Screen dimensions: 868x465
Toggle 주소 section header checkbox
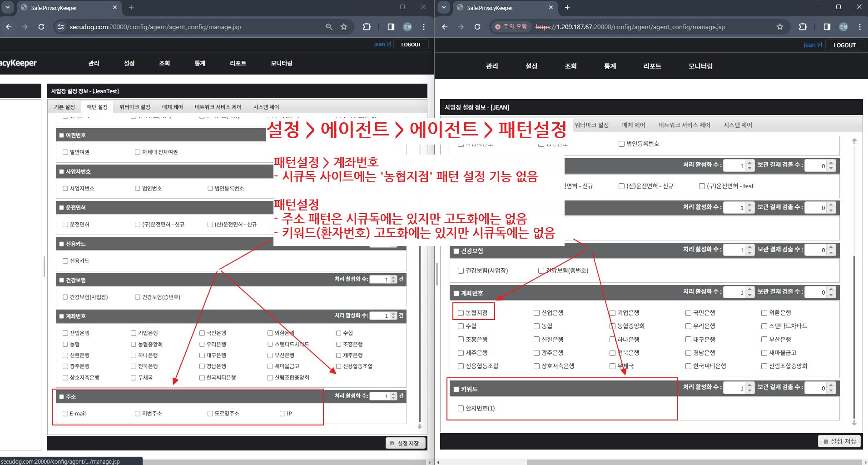(x=62, y=397)
